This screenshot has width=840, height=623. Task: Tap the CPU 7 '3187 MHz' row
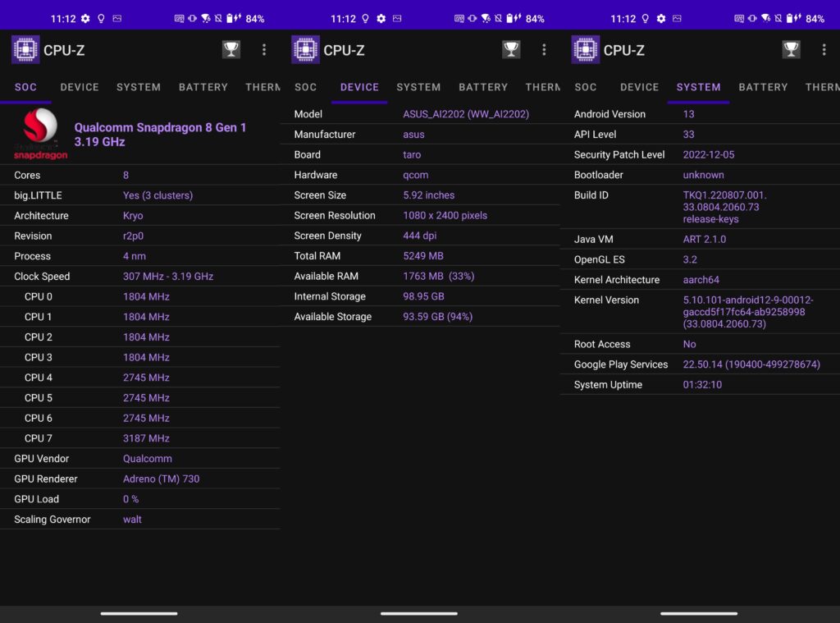(x=140, y=438)
